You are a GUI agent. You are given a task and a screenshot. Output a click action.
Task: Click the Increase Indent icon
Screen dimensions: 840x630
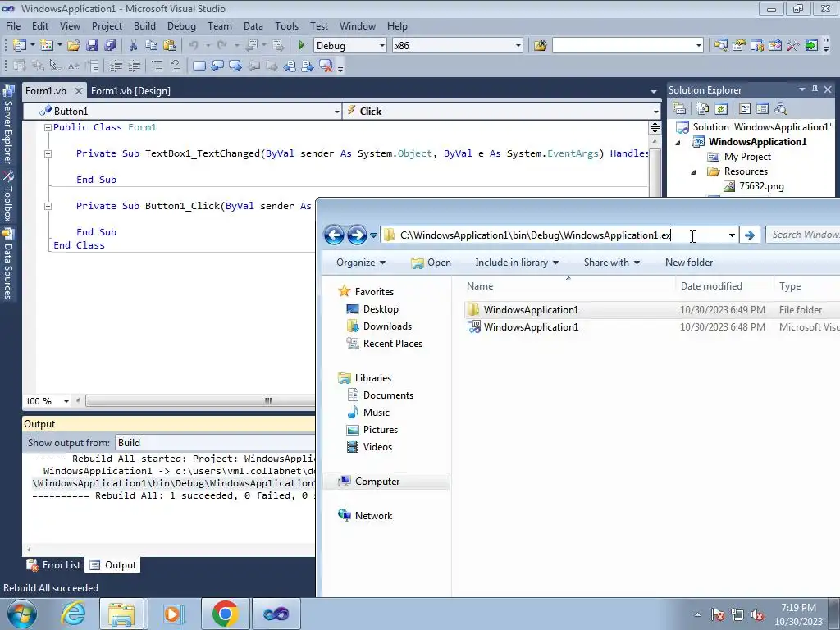134,66
